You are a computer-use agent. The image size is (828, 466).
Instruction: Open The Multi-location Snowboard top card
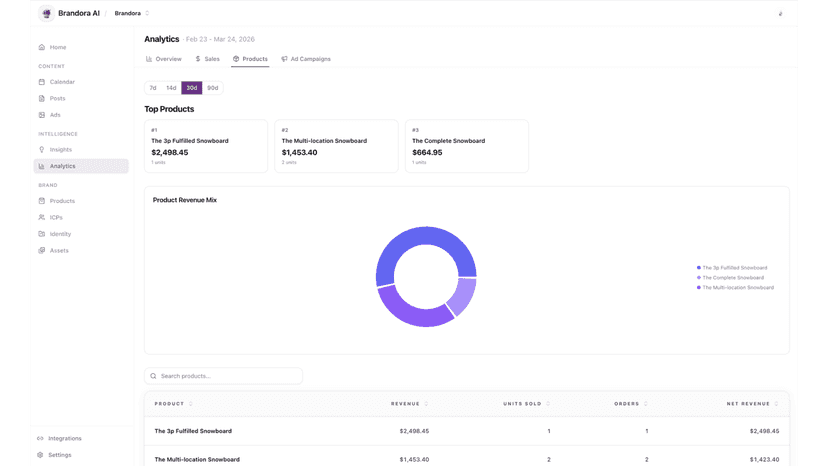336,146
